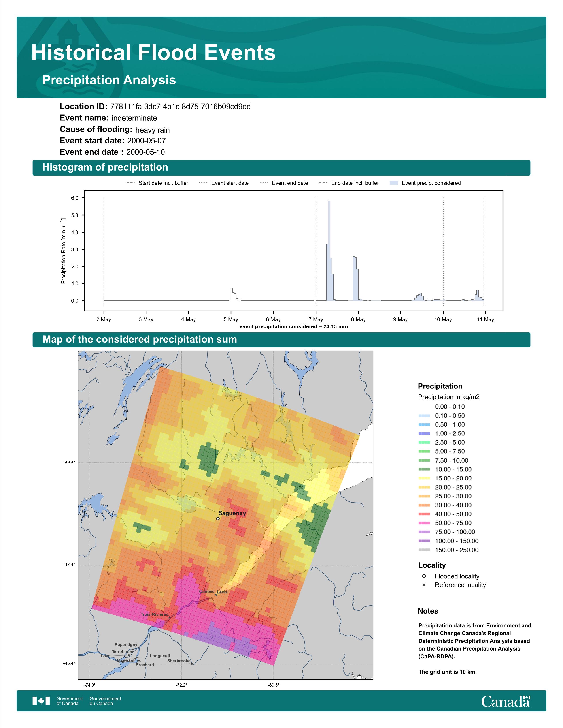Viewport: 563px width, 728px height.
Task: Click the 20.00 - 25.00 precipitation swatch
Action: 424,487
